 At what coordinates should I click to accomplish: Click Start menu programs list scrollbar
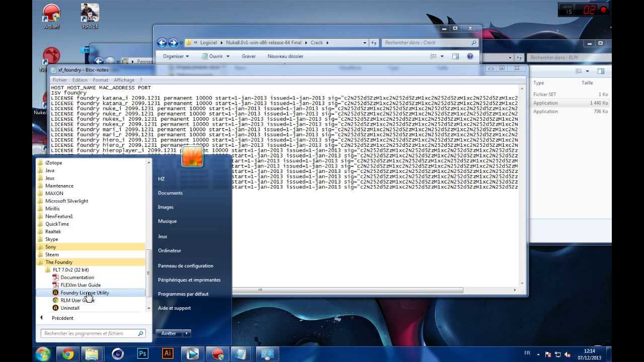pyautogui.click(x=148, y=274)
